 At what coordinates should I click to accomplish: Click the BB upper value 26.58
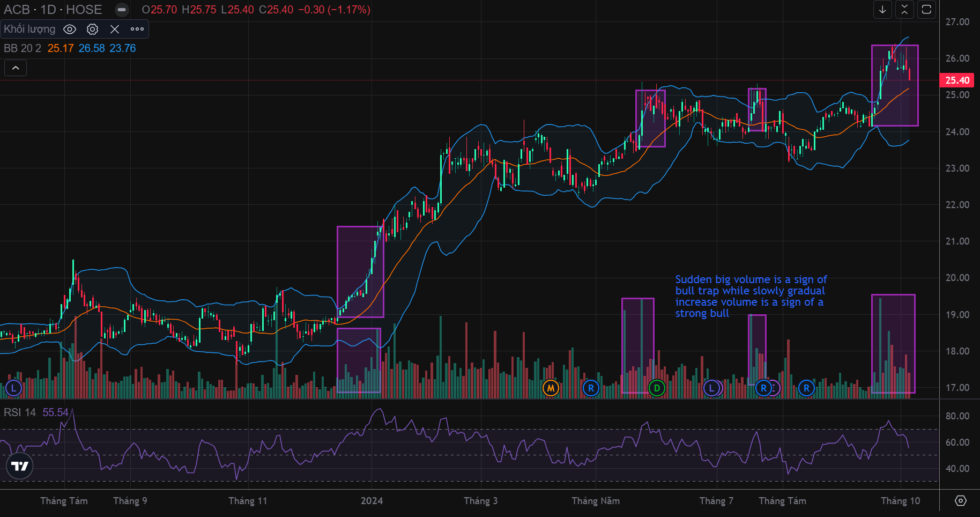click(x=92, y=48)
